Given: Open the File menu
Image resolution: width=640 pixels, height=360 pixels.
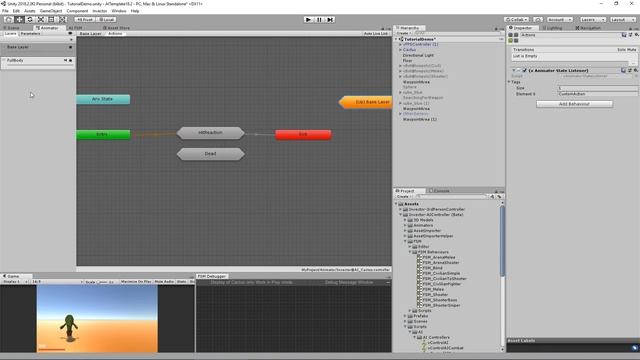Looking at the screenshot, I should point(5,11).
